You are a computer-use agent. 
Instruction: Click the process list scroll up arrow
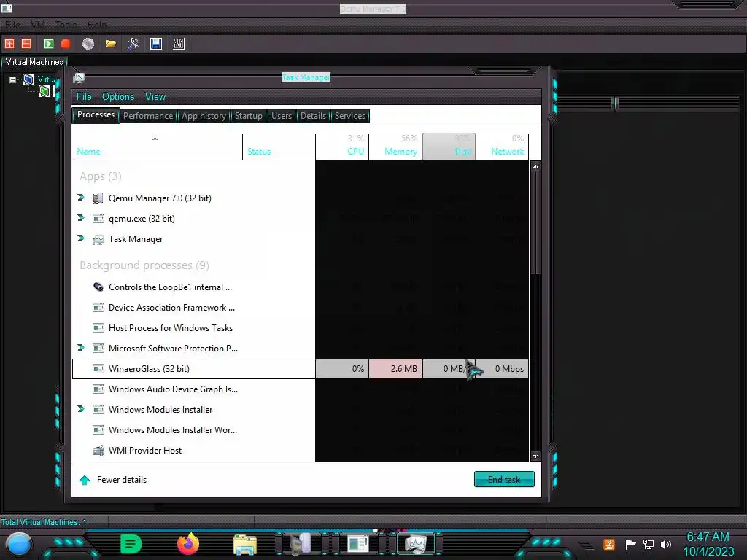point(535,166)
